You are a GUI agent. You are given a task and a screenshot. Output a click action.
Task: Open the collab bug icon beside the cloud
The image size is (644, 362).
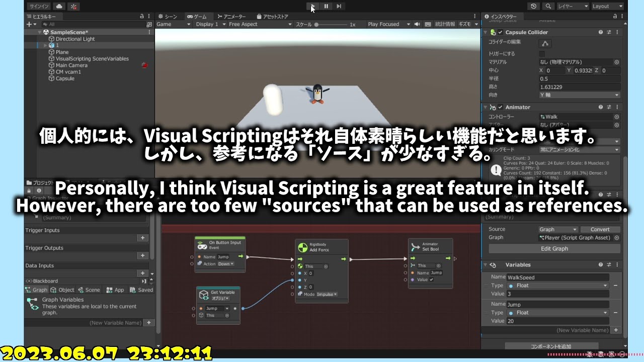pos(73,6)
